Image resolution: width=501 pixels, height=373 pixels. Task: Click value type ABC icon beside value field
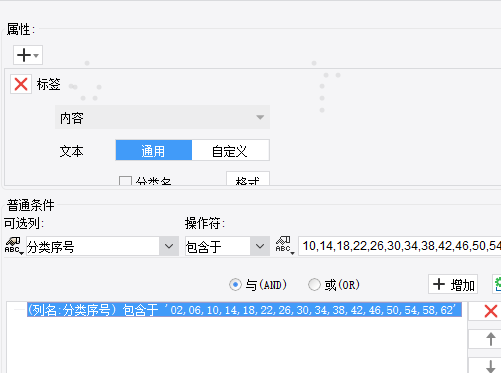(x=284, y=246)
